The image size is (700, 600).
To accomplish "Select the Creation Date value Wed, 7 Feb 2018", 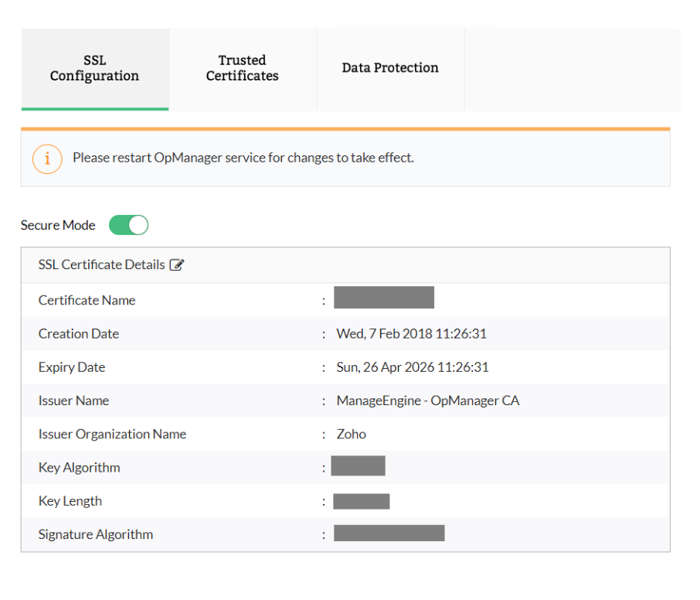I will 411,334.
